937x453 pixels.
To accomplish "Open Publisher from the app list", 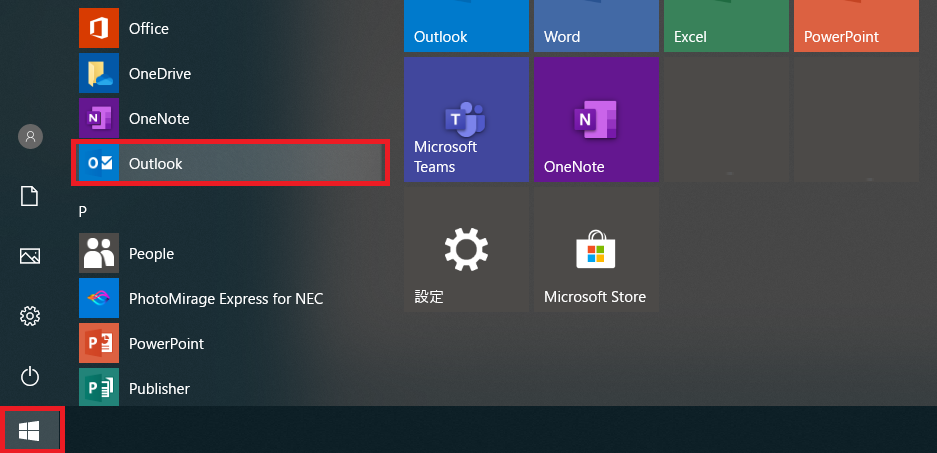I will click(230, 387).
